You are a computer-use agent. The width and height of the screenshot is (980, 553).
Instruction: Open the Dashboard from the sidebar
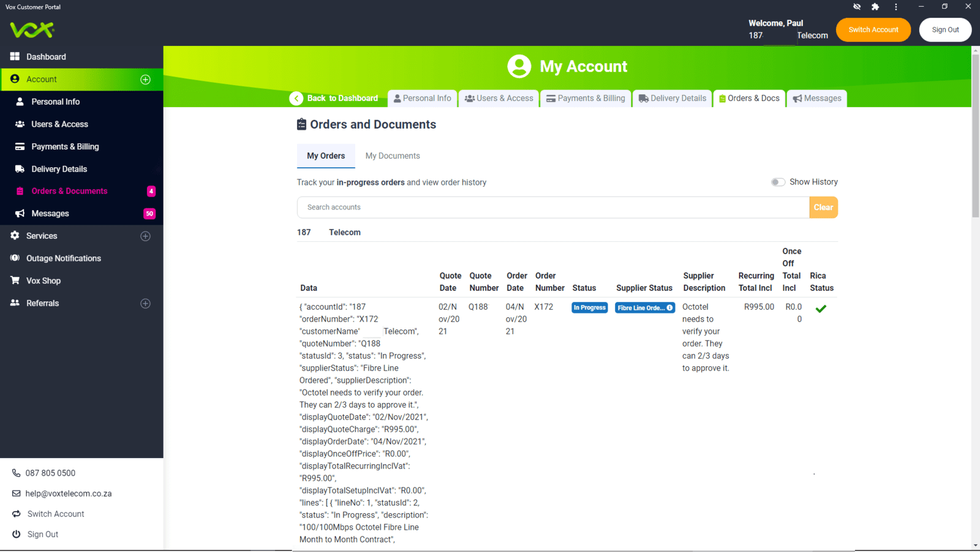tap(46, 56)
